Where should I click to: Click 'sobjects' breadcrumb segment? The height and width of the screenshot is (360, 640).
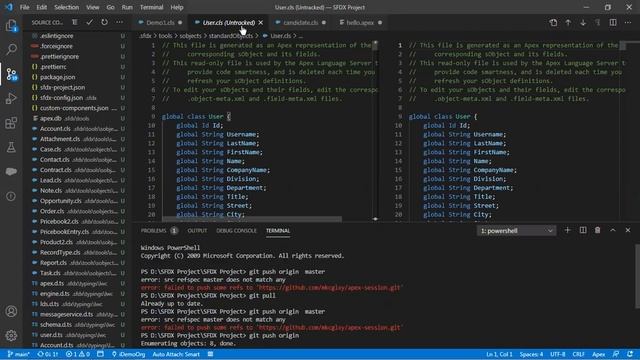coord(190,36)
